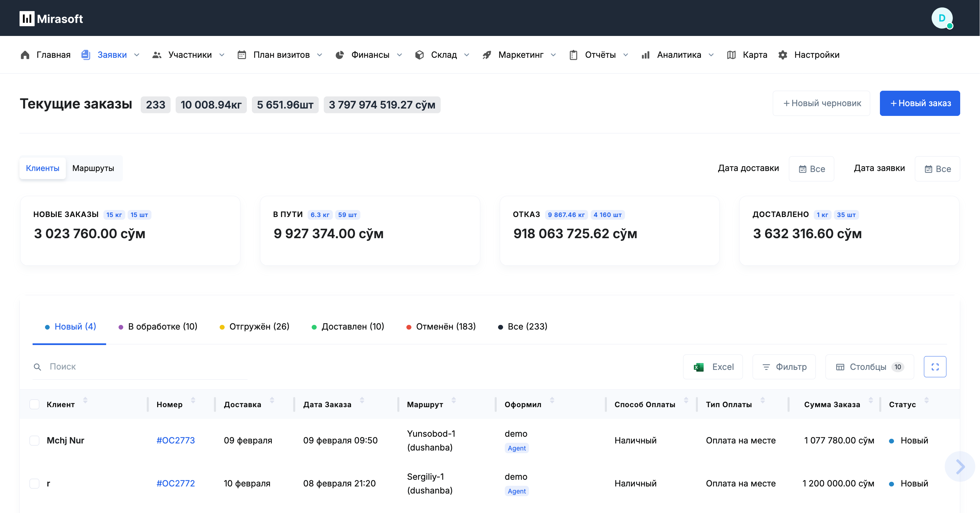Switch to the Маршруты tab
Viewport: 980px width, 513px height.
(93, 168)
